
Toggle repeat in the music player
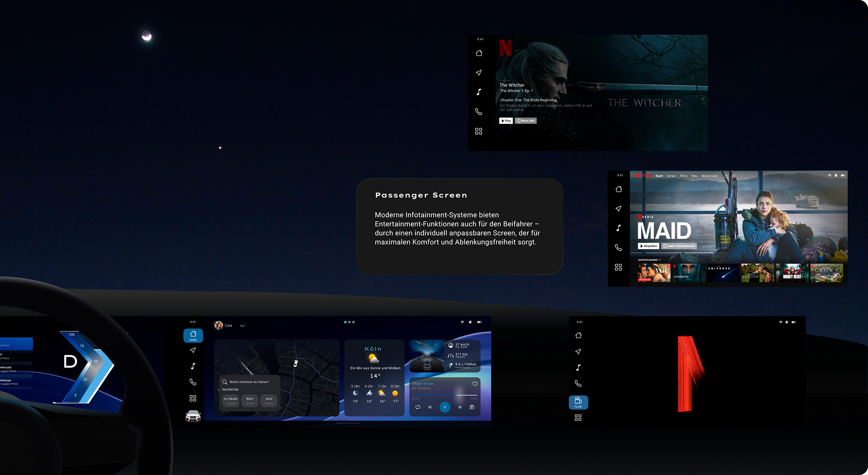tap(418, 407)
